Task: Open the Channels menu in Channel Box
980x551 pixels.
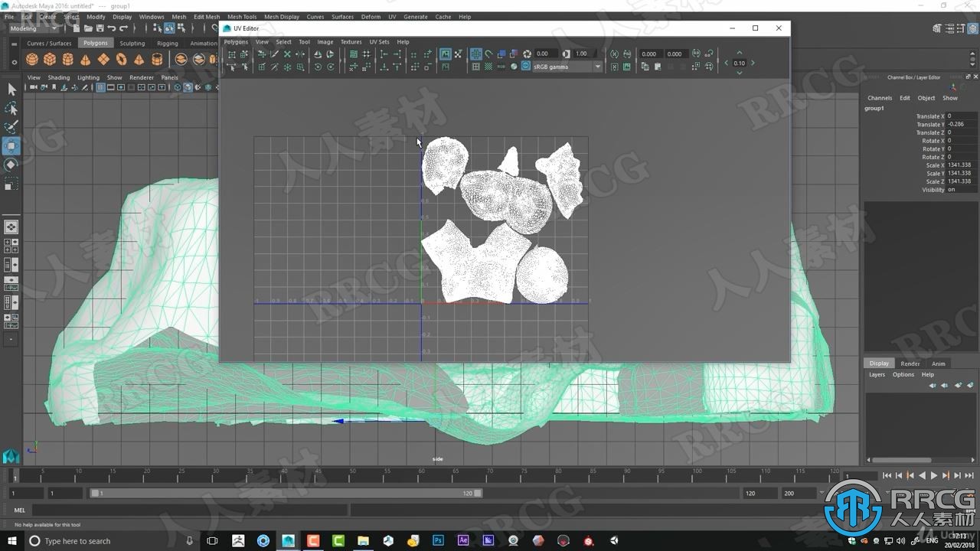Action: (x=880, y=98)
